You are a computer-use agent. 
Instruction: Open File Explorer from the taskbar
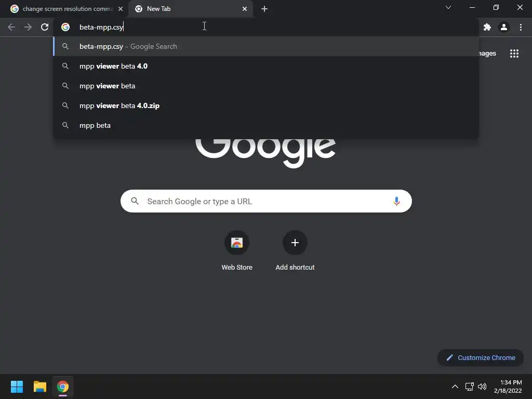(39, 387)
